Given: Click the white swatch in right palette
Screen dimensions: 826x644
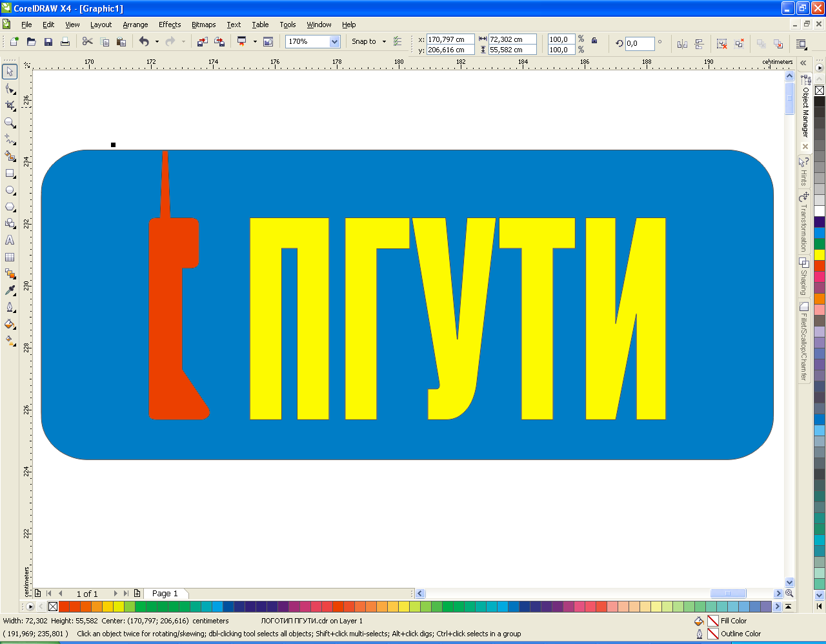Looking at the screenshot, I should (x=820, y=211).
